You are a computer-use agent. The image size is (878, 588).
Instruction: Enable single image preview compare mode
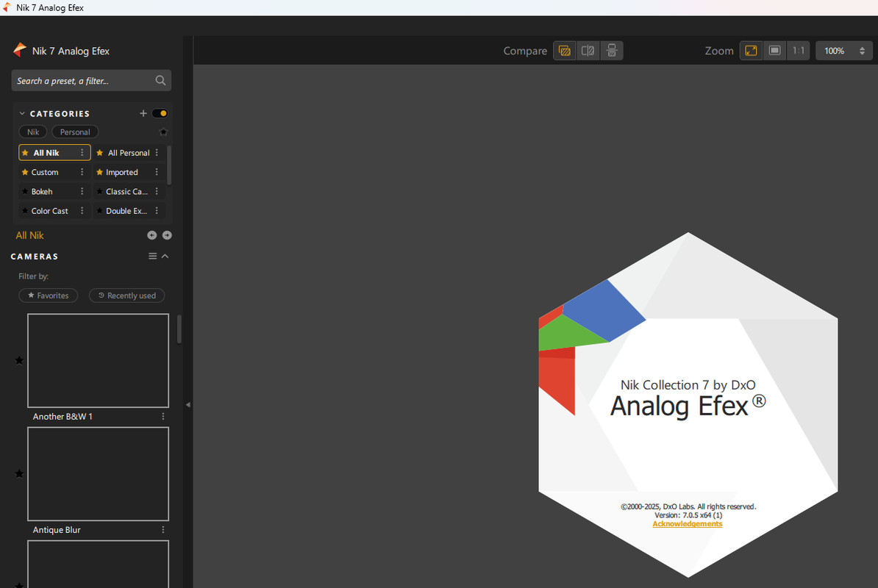click(565, 51)
